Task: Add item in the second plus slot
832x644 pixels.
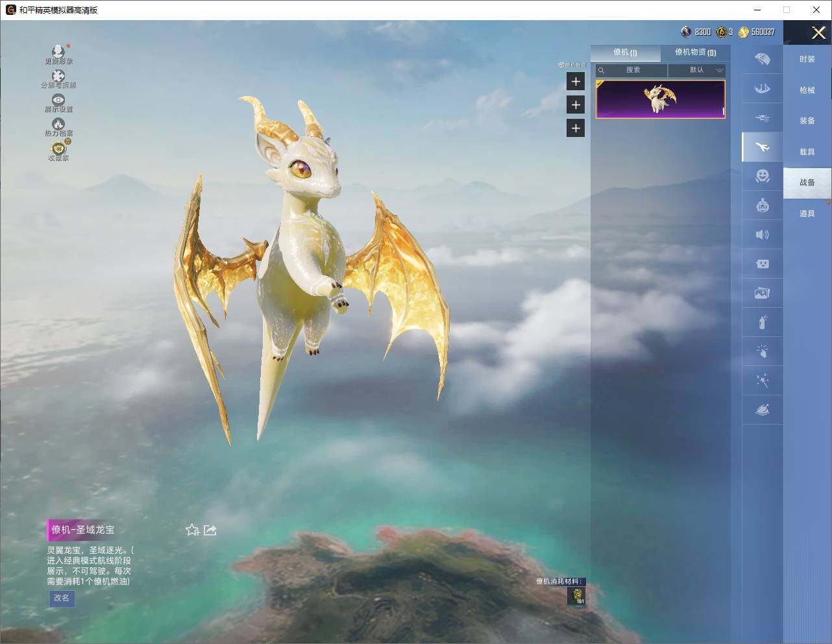Action: 576,105
